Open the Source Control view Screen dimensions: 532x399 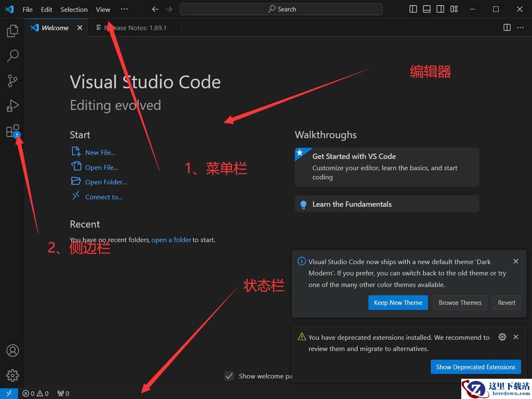(13, 81)
